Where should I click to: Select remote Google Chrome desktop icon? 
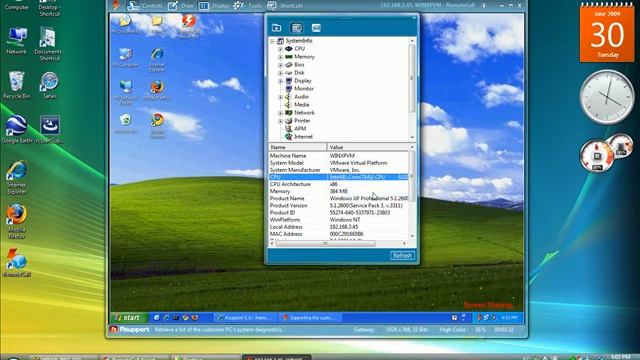click(157, 126)
